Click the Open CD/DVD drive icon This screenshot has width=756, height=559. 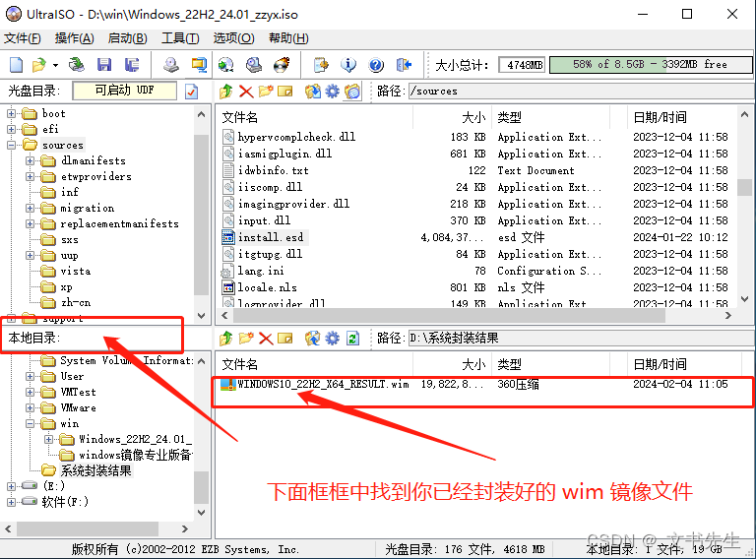pos(76,65)
